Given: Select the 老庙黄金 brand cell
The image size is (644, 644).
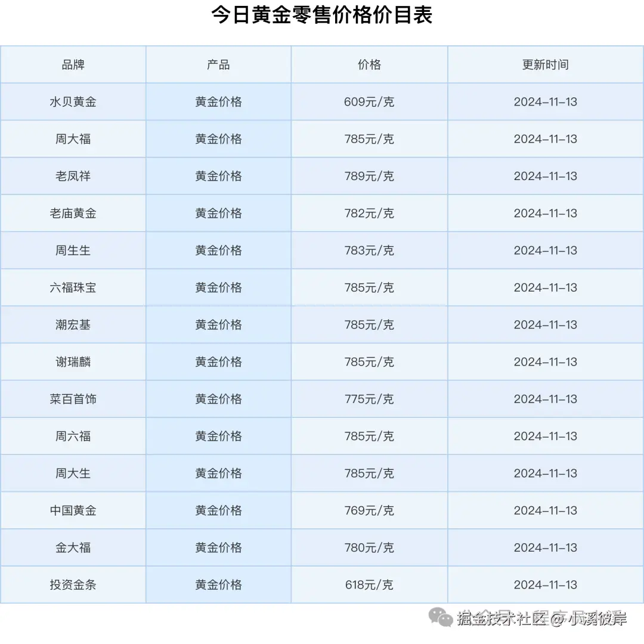Looking at the screenshot, I should click(73, 213).
